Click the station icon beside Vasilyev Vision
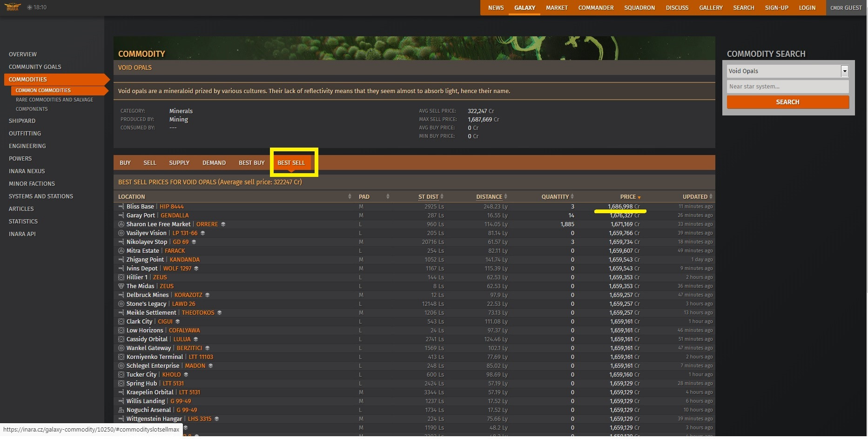 121,233
